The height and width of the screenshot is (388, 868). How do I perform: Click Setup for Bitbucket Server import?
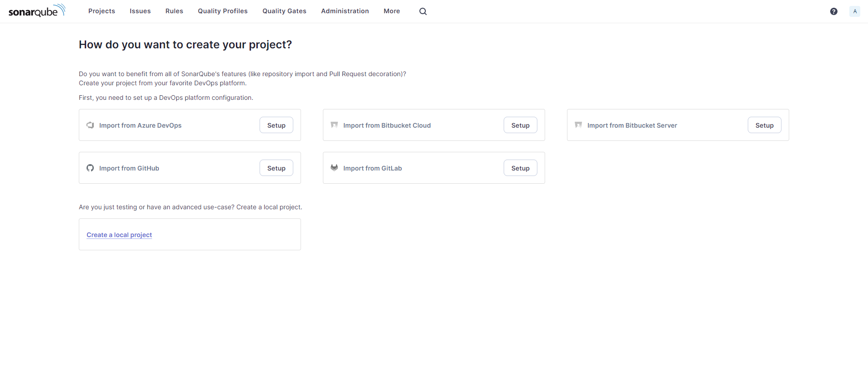765,125
